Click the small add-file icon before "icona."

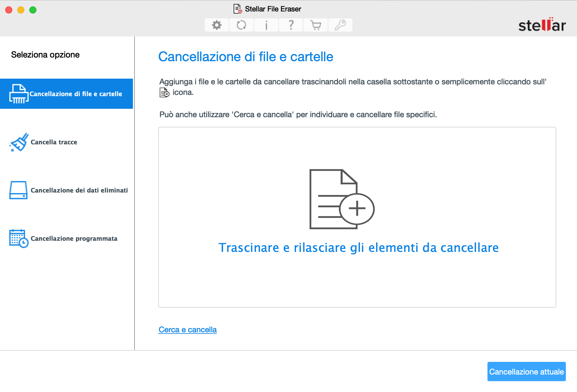pos(164,93)
